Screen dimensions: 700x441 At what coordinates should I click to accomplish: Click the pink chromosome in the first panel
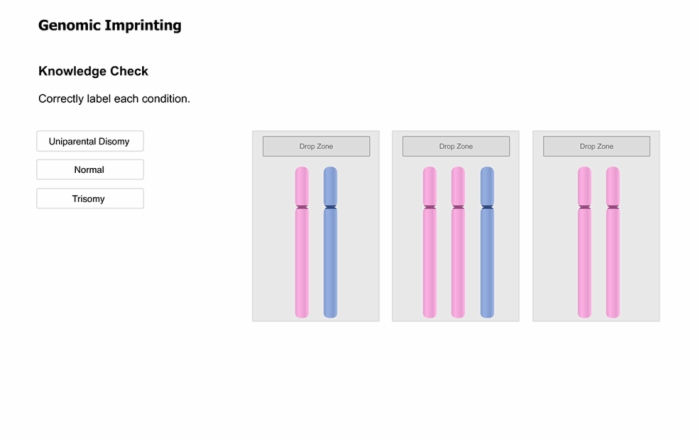pyautogui.click(x=302, y=242)
